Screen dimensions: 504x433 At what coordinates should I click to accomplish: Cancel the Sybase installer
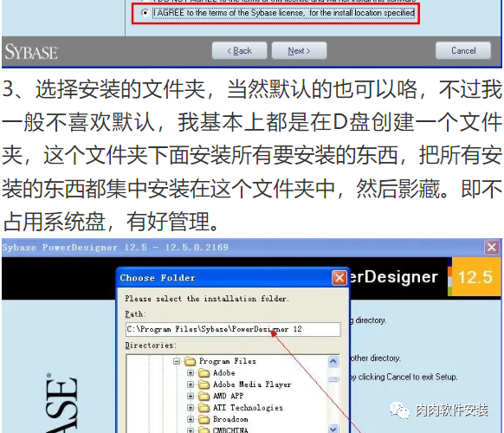pyautogui.click(x=463, y=50)
